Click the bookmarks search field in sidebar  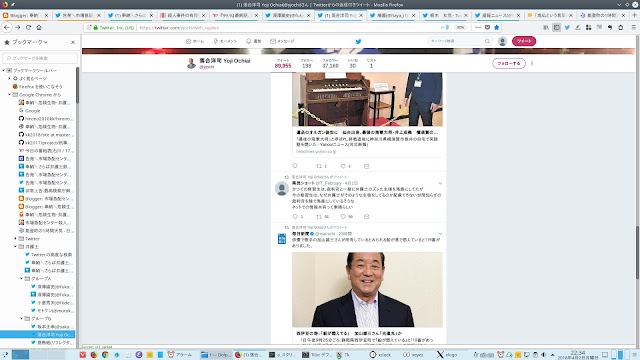click(40, 58)
